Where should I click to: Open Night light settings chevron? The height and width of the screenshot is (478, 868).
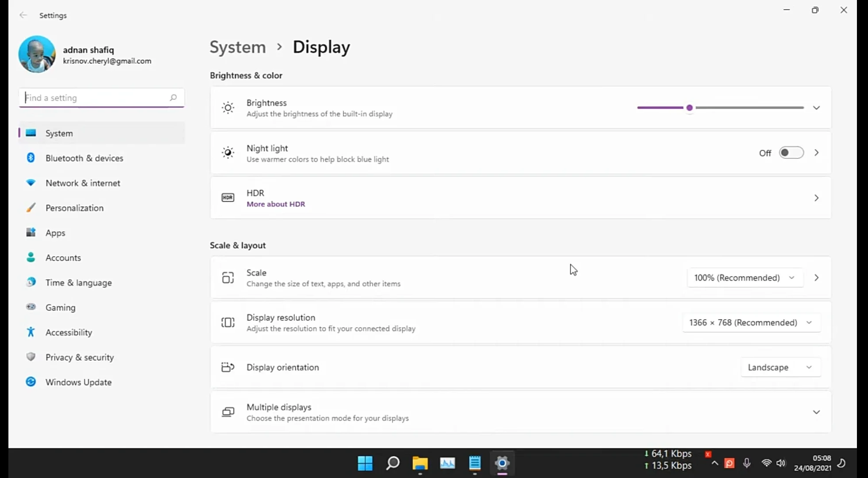816,153
